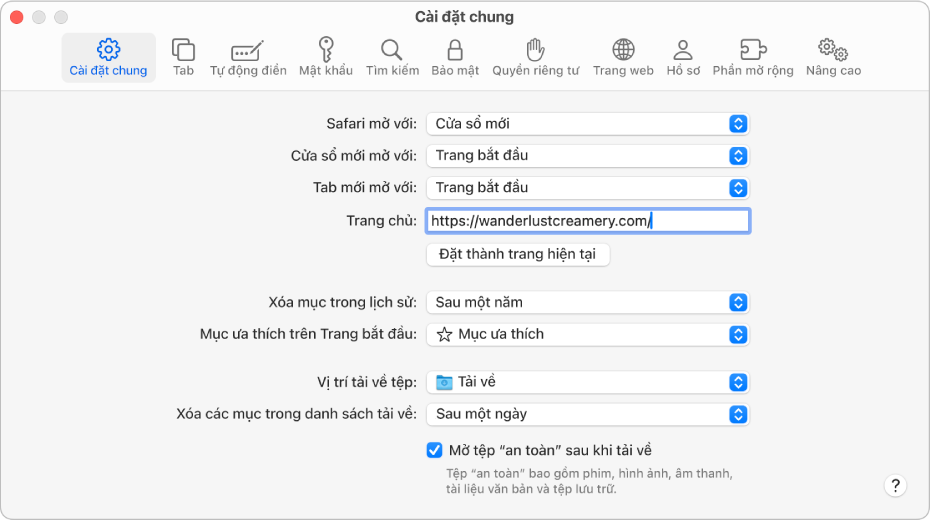This screenshot has width=931, height=521.
Task: Open the Mục ưa thích trên Trang bắt đầu dropdown
Action: point(587,334)
